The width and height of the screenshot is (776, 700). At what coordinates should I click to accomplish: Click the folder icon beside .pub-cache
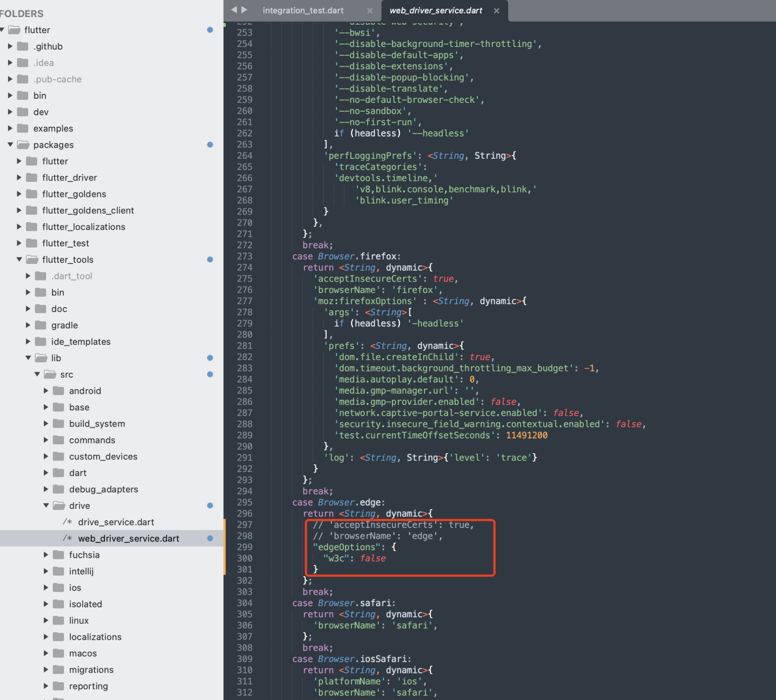[x=22, y=79]
